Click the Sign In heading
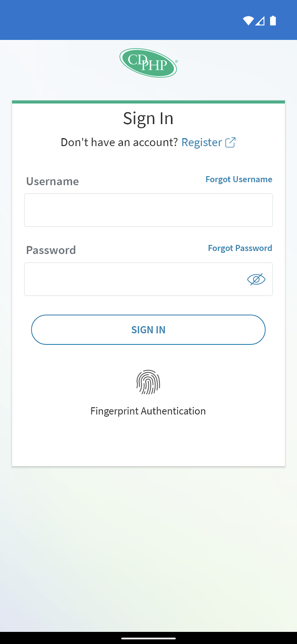This screenshot has height=644, width=297. (148, 119)
